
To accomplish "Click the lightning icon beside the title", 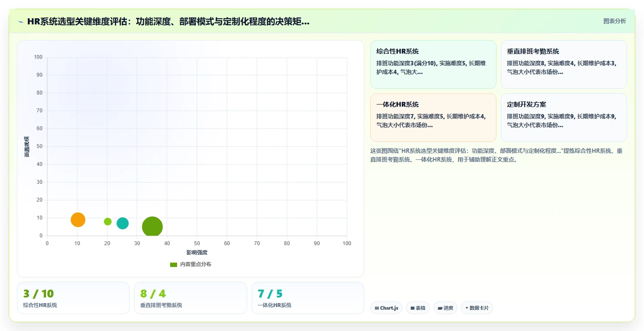I will point(20,22).
